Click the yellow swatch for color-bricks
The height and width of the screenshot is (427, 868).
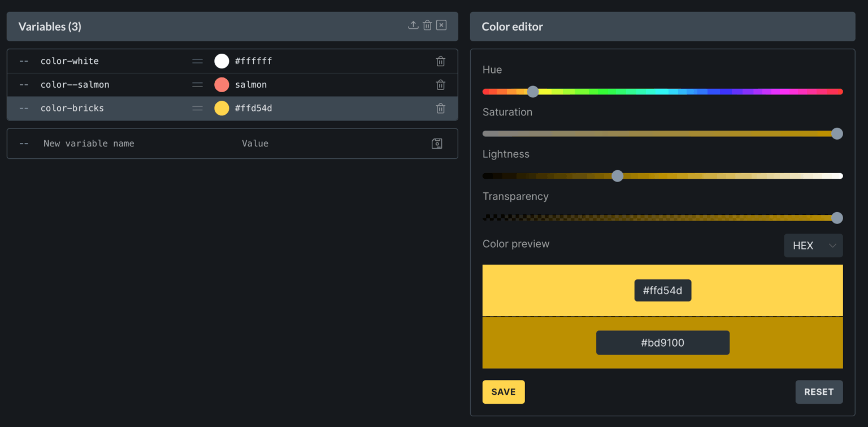222,108
